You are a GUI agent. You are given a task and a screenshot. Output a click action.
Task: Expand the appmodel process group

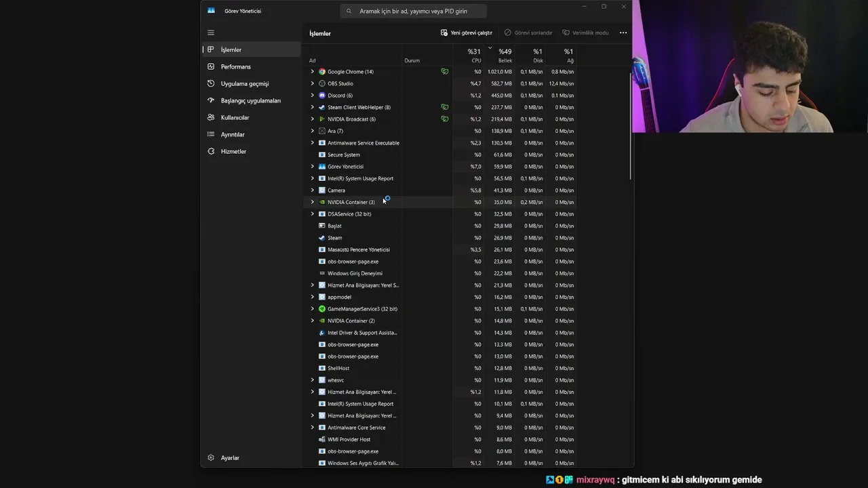pos(313,297)
